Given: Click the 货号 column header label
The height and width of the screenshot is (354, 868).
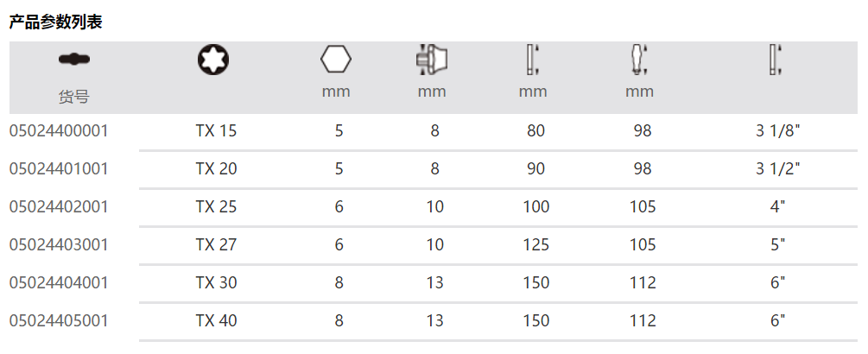Looking at the screenshot, I should pos(73,97).
